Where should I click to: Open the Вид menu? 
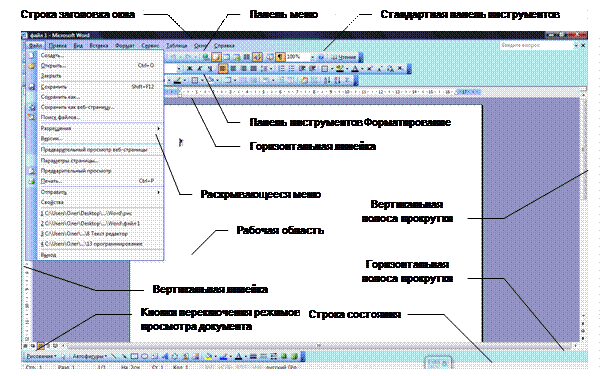click(x=78, y=45)
